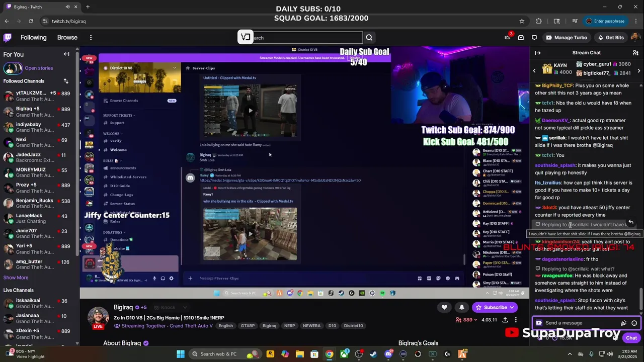
Task: Open chat Community users icon
Action: click(x=635, y=53)
